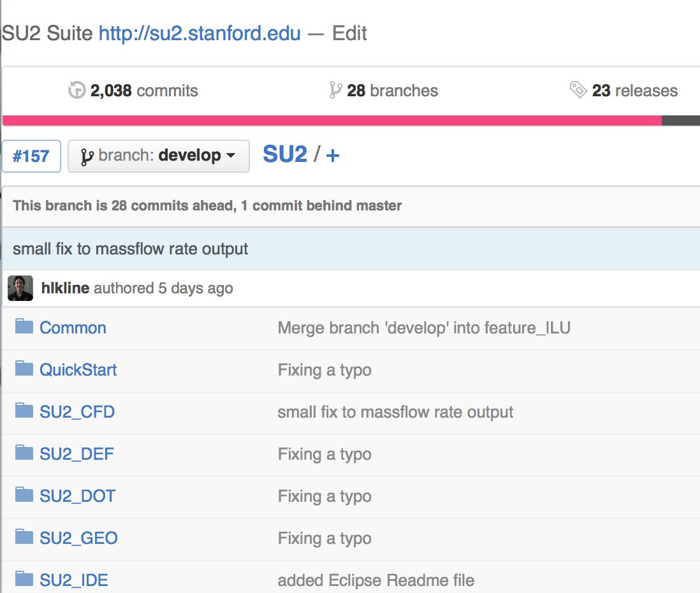Open the SU2_IDE folder
700x593 pixels.
(74, 580)
